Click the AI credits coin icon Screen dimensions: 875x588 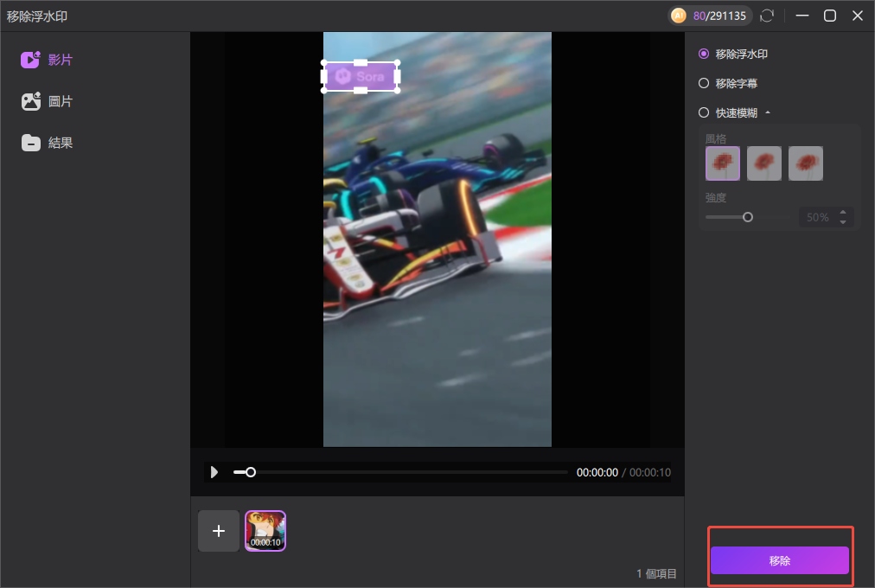[679, 16]
